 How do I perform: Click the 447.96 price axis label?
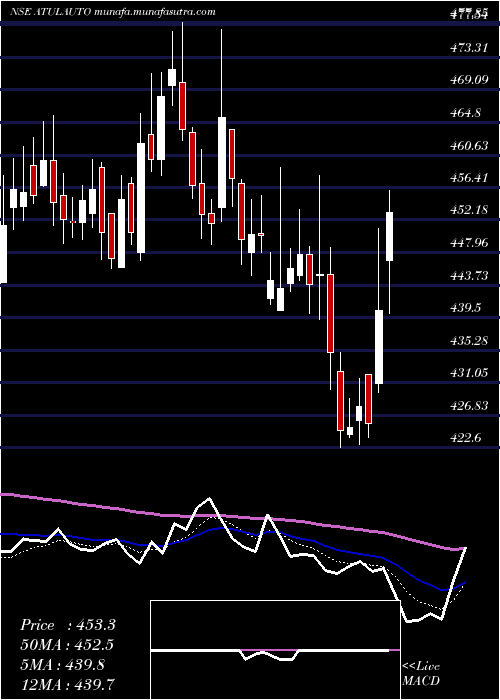pos(469,243)
